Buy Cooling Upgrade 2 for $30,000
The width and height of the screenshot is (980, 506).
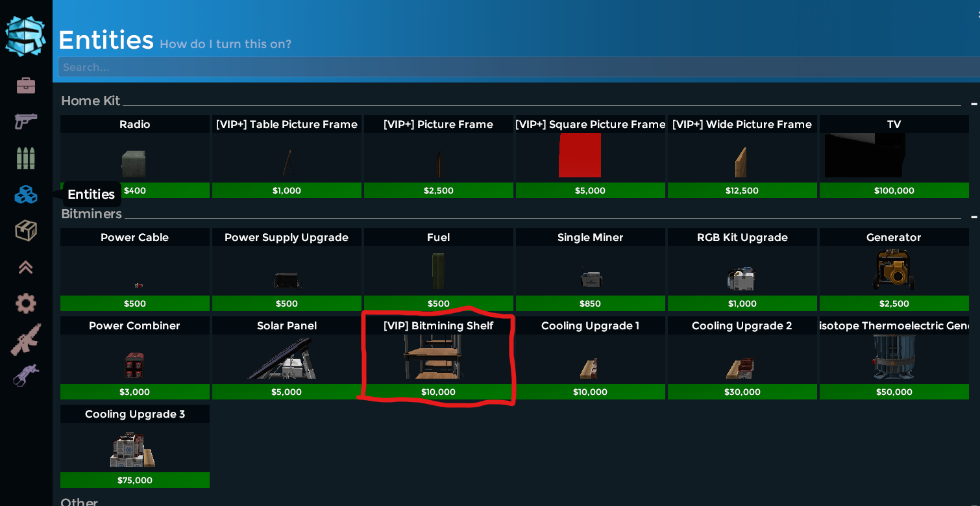[x=742, y=392]
